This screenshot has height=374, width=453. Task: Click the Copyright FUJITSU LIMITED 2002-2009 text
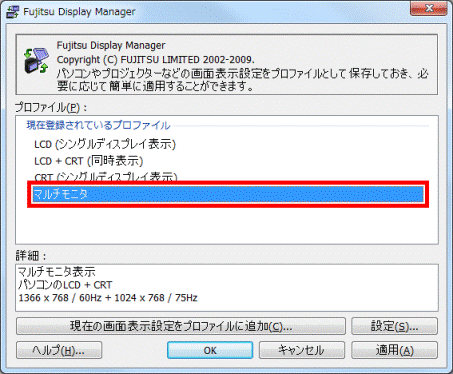point(155,60)
